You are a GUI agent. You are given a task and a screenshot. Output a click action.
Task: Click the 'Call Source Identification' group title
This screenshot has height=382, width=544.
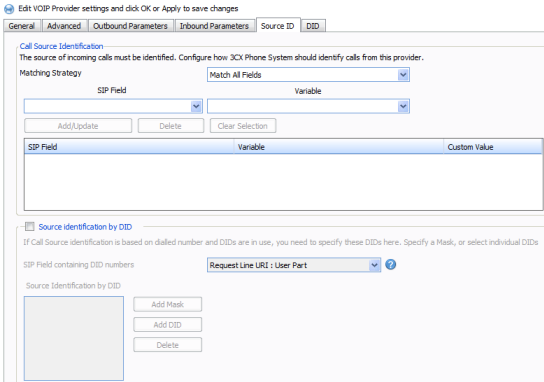[61, 46]
